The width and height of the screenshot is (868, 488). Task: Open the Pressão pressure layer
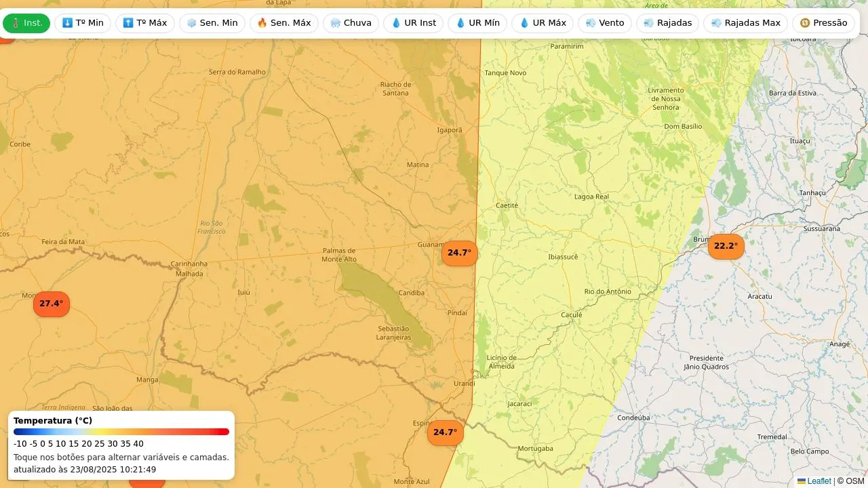(823, 23)
